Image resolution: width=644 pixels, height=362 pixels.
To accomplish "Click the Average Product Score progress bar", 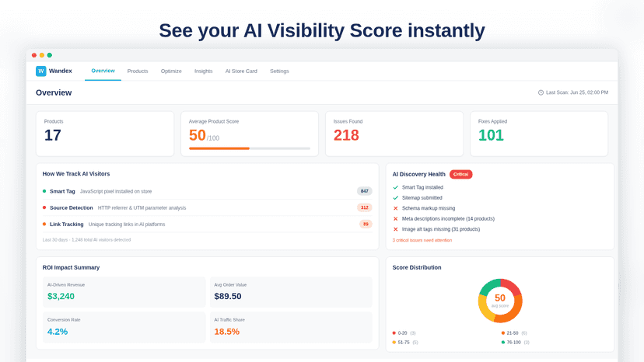I will 250,148.
